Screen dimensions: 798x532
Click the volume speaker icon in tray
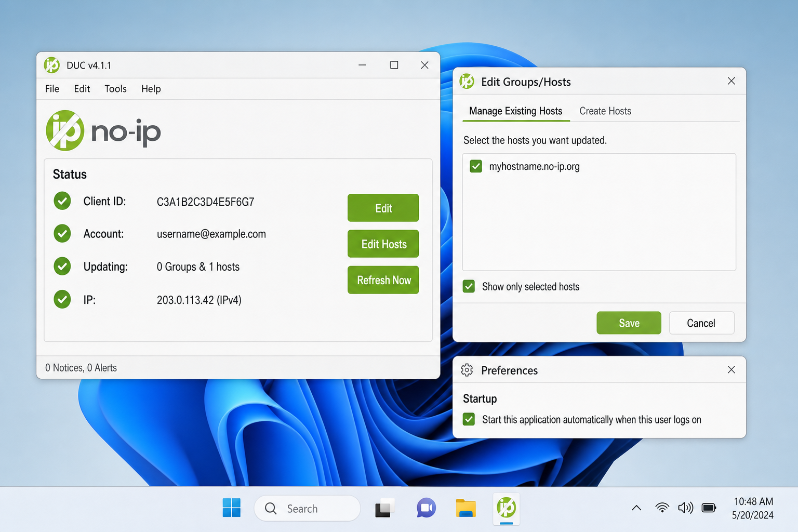click(x=685, y=508)
